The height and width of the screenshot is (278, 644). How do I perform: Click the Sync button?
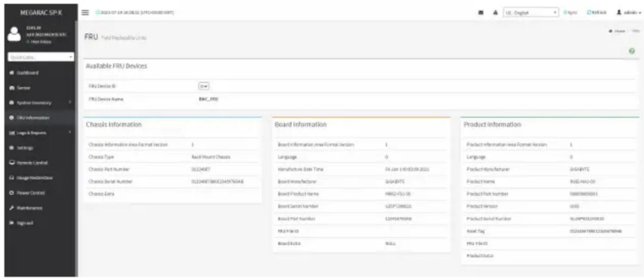pos(570,12)
